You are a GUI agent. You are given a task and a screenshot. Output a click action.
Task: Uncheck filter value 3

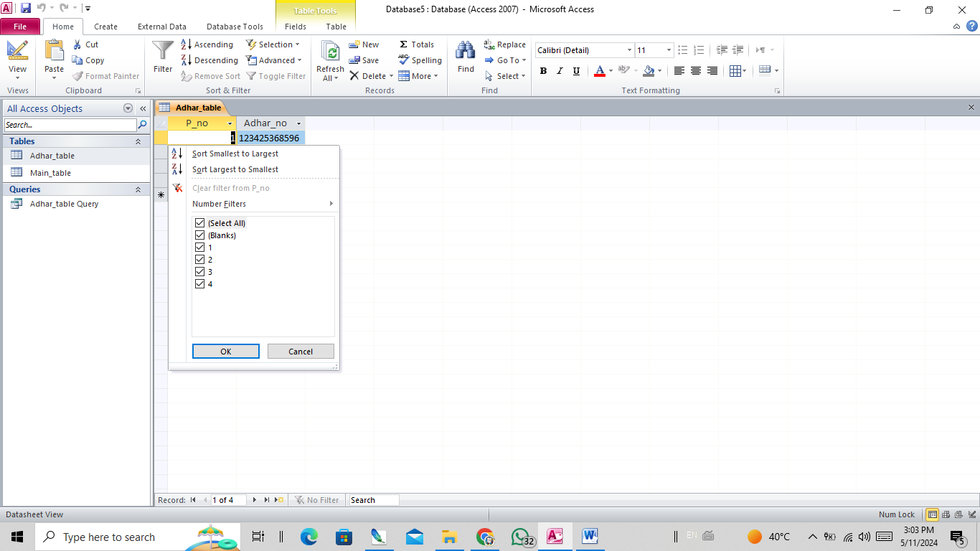point(200,272)
